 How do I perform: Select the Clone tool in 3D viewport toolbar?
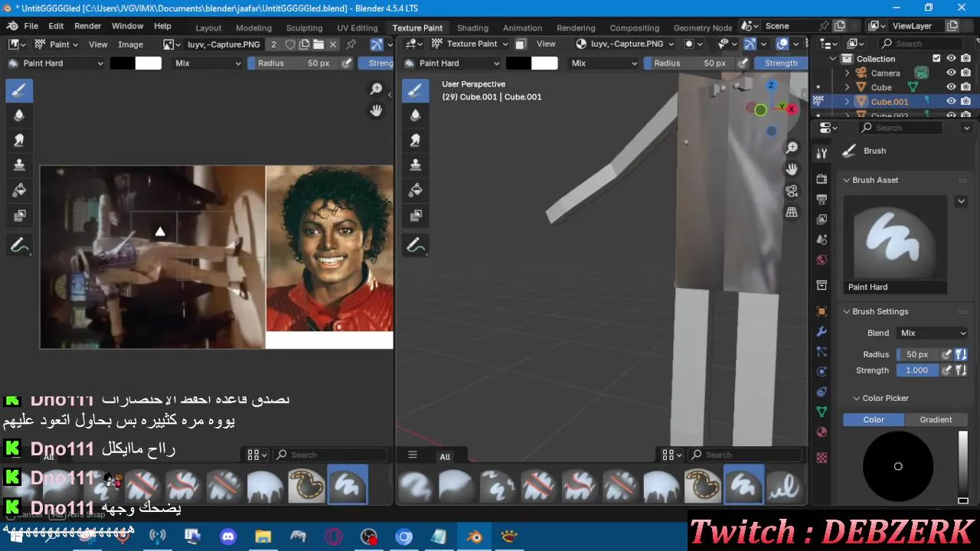pyautogui.click(x=415, y=165)
